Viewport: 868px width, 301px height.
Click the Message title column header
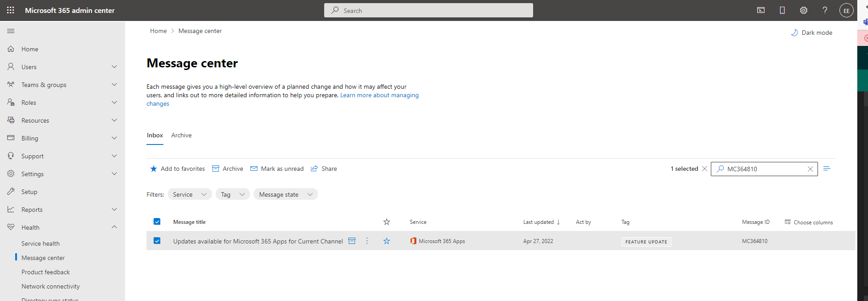pos(189,222)
